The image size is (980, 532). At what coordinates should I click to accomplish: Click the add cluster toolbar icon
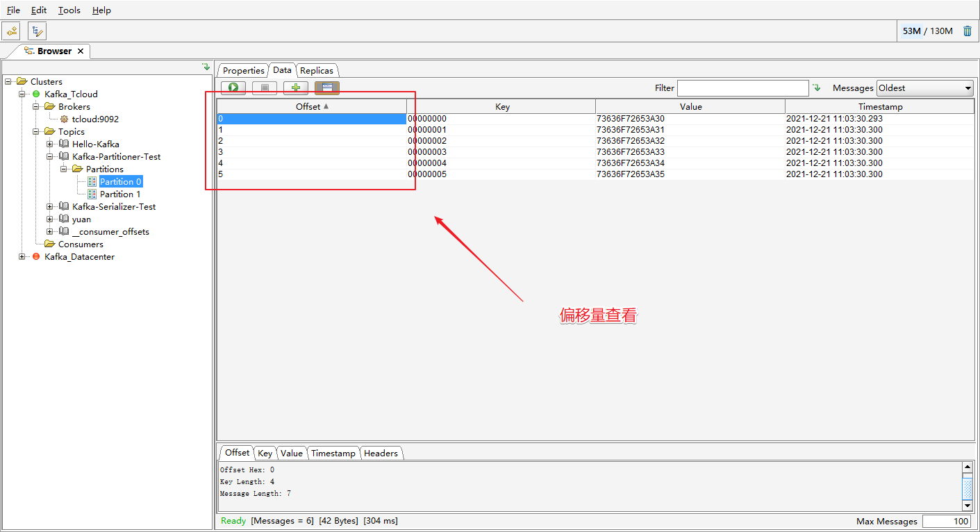(x=12, y=31)
